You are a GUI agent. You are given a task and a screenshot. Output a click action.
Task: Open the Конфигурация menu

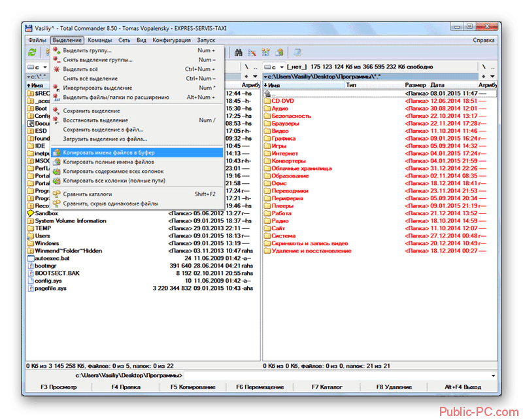tap(171, 40)
